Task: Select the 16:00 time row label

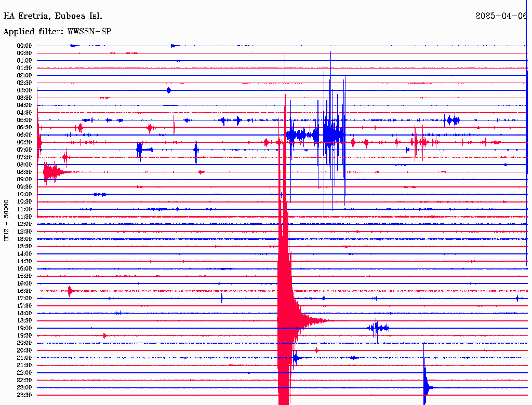Action: (24, 283)
